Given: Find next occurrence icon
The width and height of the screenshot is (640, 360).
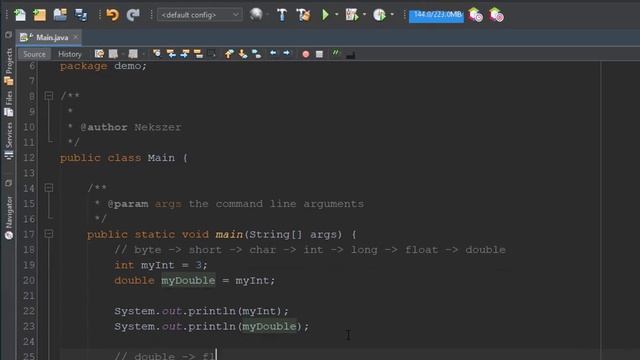Looking at the screenshot, I should pyautogui.click(x=185, y=54).
